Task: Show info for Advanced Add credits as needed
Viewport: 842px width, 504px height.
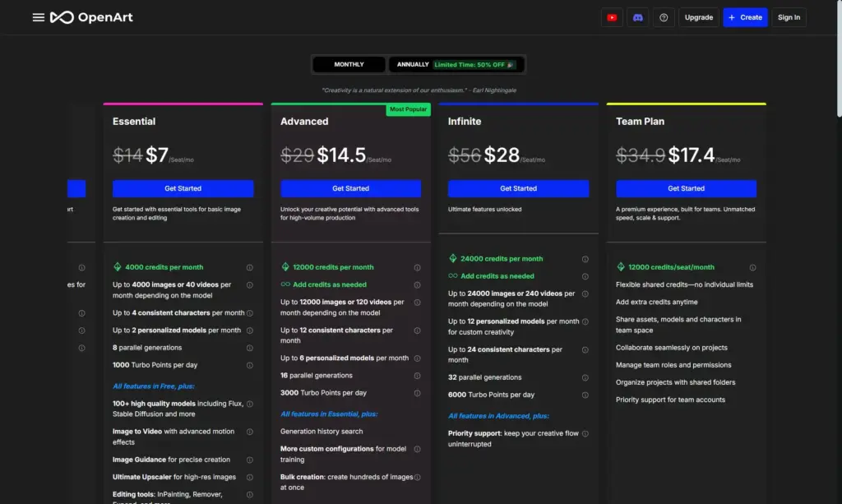Action: tap(417, 285)
